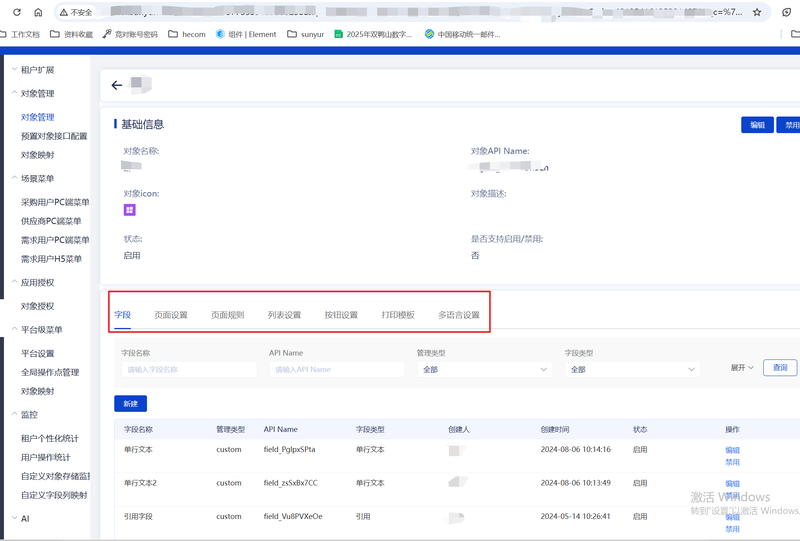Go back using the left arrow icon
The height and width of the screenshot is (541, 800).
[x=117, y=85]
